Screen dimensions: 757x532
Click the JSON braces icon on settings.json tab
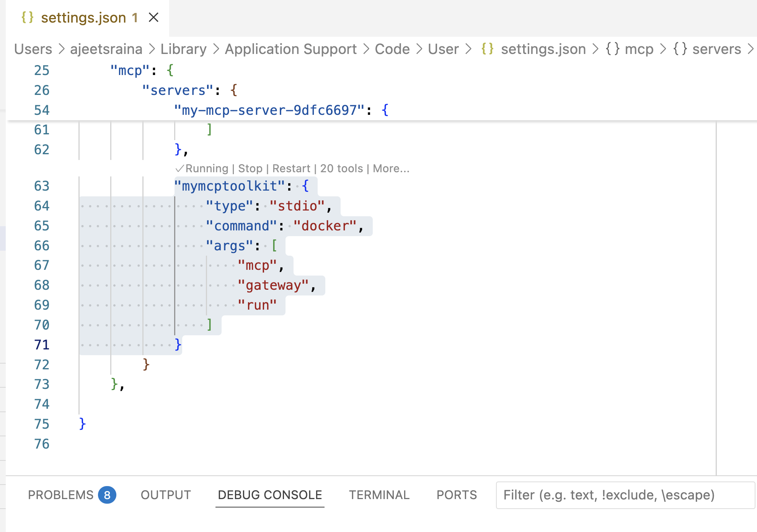click(x=28, y=18)
